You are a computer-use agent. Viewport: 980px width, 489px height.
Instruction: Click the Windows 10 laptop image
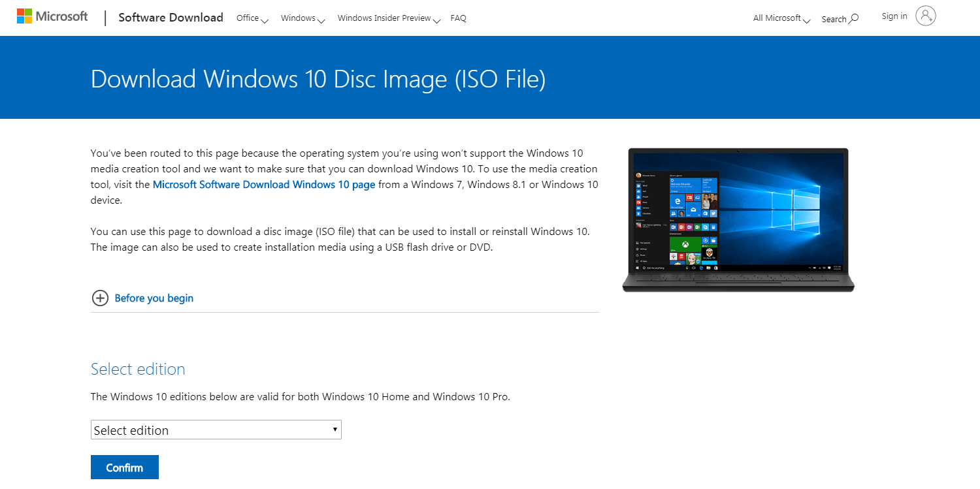click(x=738, y=219)
